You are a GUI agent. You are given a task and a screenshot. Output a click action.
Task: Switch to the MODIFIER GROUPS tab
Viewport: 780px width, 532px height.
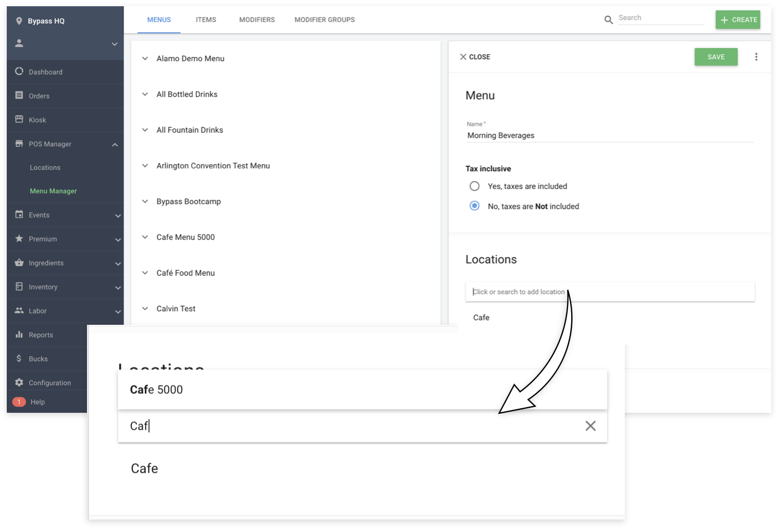click(324, 20)
